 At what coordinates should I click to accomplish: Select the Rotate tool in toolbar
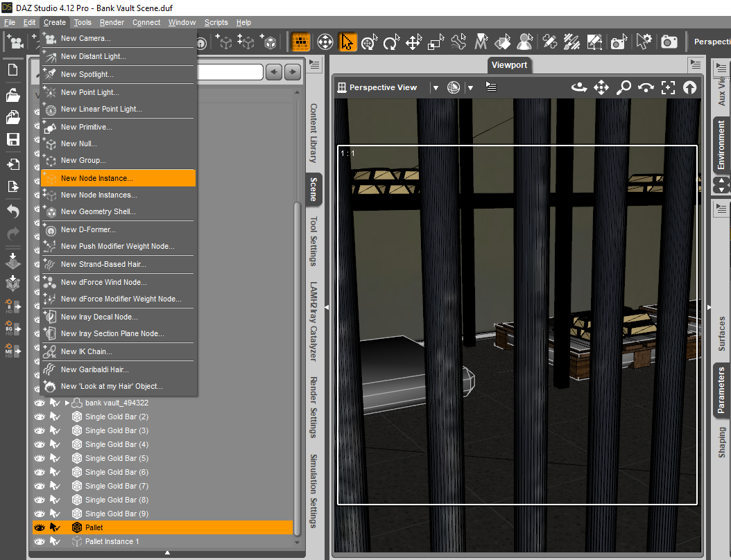point(391,42)
